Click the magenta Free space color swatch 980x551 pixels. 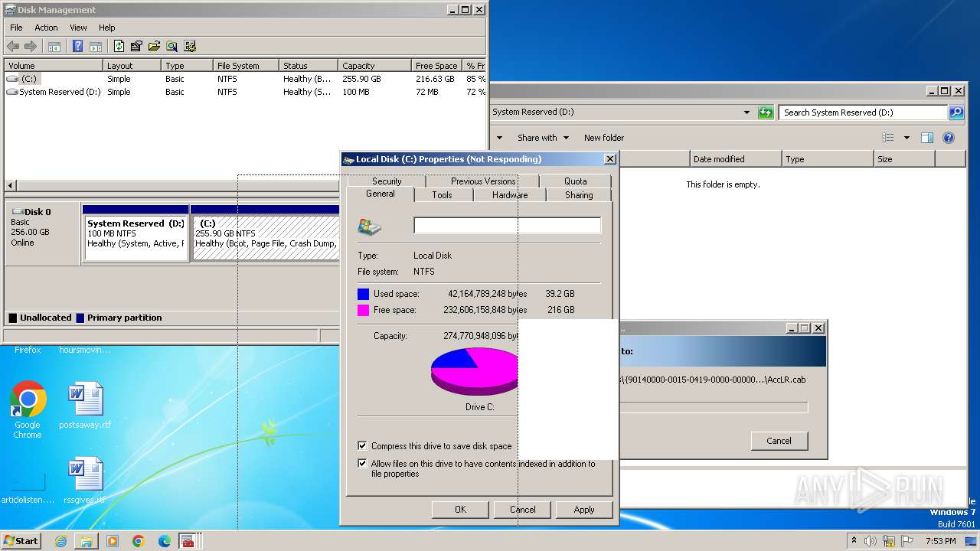[363, 310]
